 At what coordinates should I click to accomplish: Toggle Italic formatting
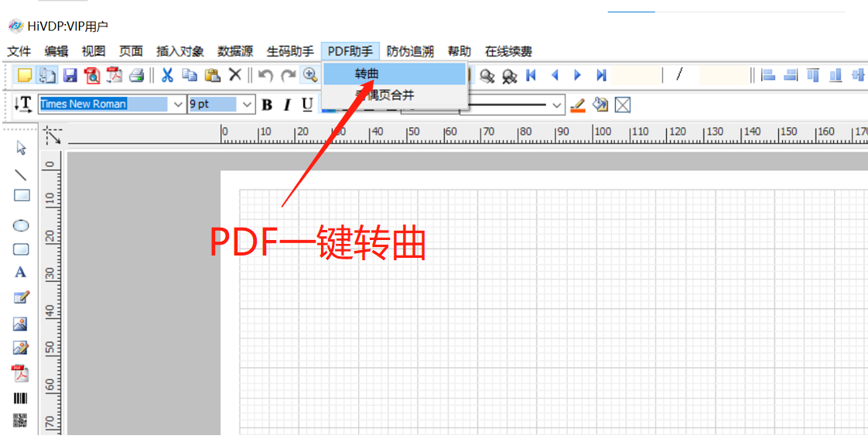(x=287, y=105)
